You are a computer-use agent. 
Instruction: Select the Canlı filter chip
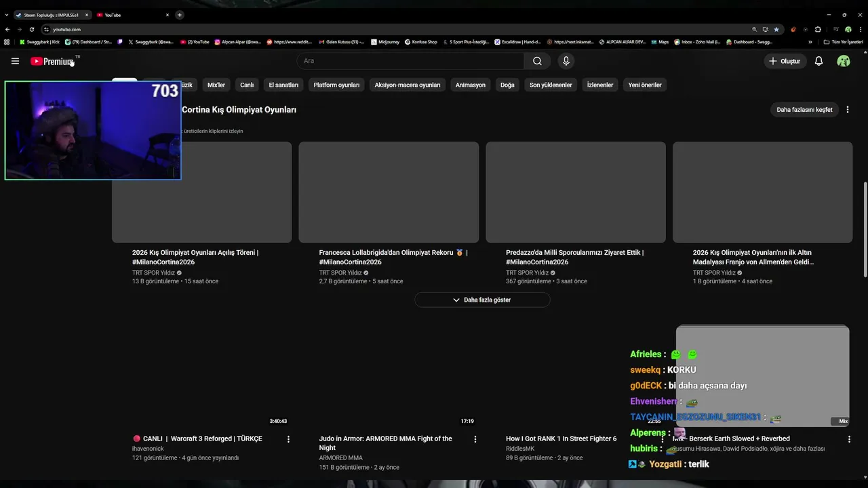pos(247,85)
